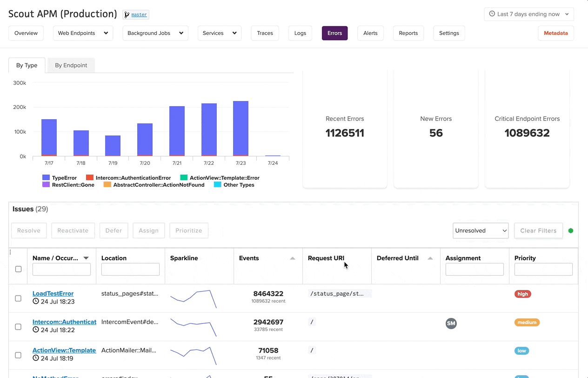This screenshot has width=588, height=378.
Task: Expand the Background Jobs dropdown
Action: click(155, 33)
